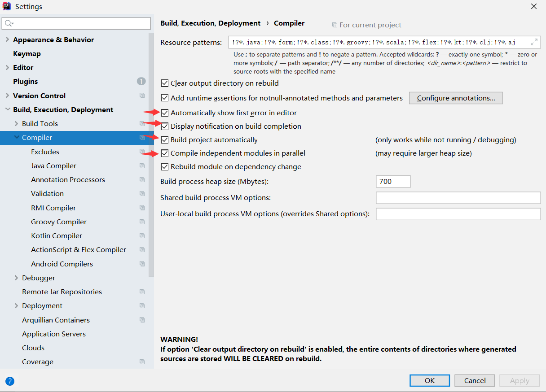
Task: Click the expand icon in Resource patterns field
Action: pyautogui.click(x=534, y=42)
